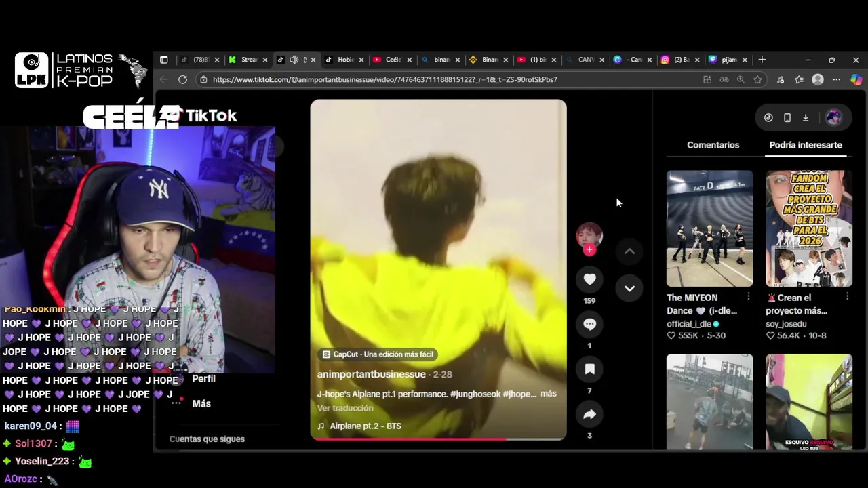The image size is (868, 488).
Task: Click the Cuentas que sigues heading
Action: (207, 439)
